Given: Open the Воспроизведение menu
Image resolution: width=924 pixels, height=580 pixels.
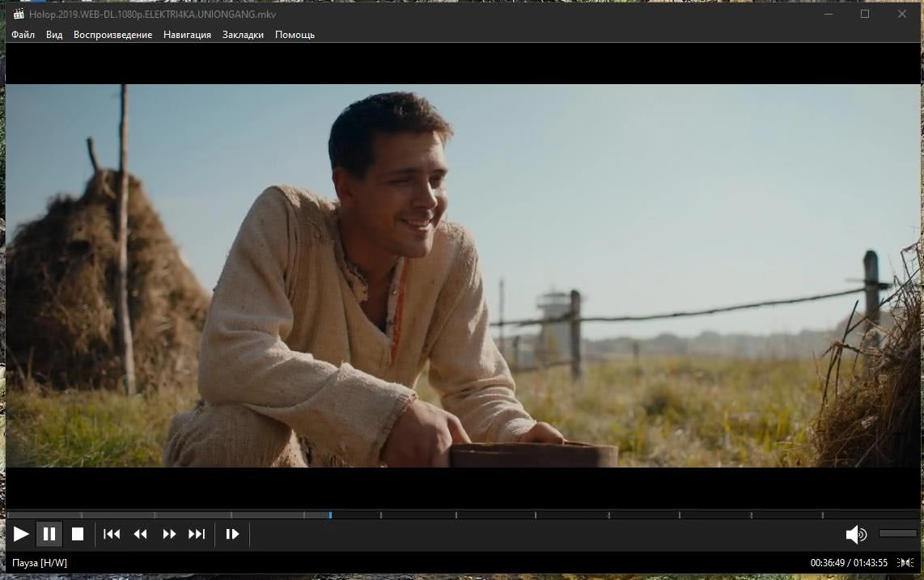Looking at the screenshot, I should (112, 35).
